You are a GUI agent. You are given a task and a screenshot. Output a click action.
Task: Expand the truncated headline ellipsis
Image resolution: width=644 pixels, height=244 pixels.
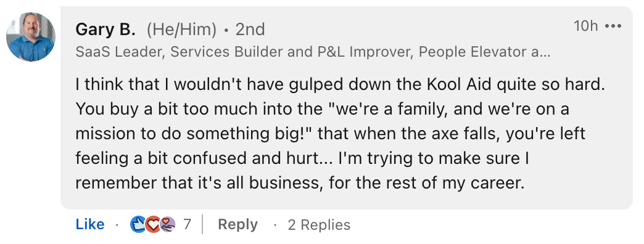tap(546, 52)
